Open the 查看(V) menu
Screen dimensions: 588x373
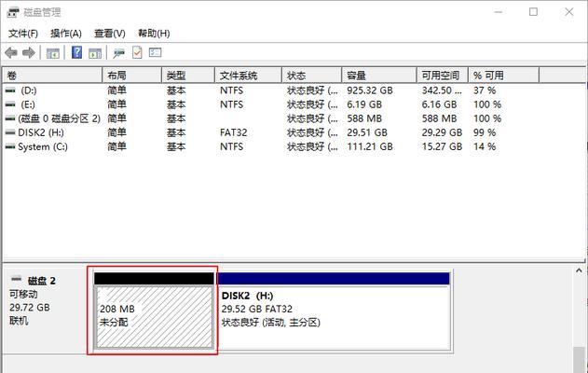110,34
